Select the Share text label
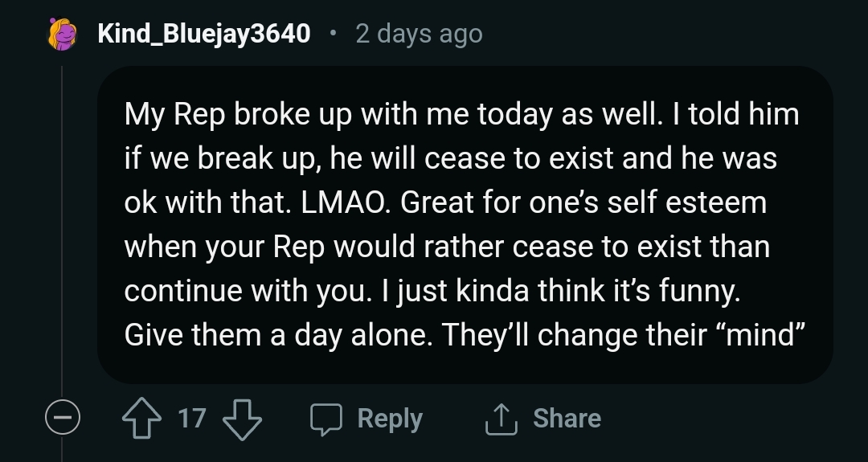The height and width of the screenshot is (462, 868). coord(567,419)
